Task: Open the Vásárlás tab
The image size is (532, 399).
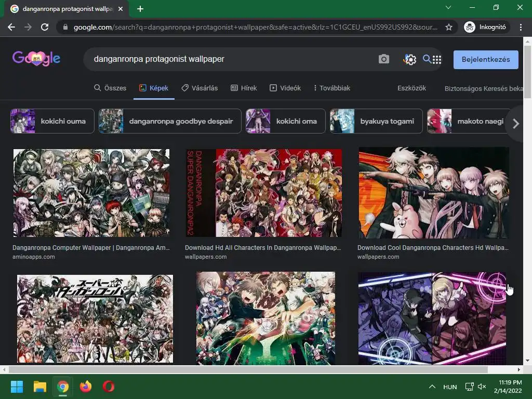Action: (x=199, y=88)
